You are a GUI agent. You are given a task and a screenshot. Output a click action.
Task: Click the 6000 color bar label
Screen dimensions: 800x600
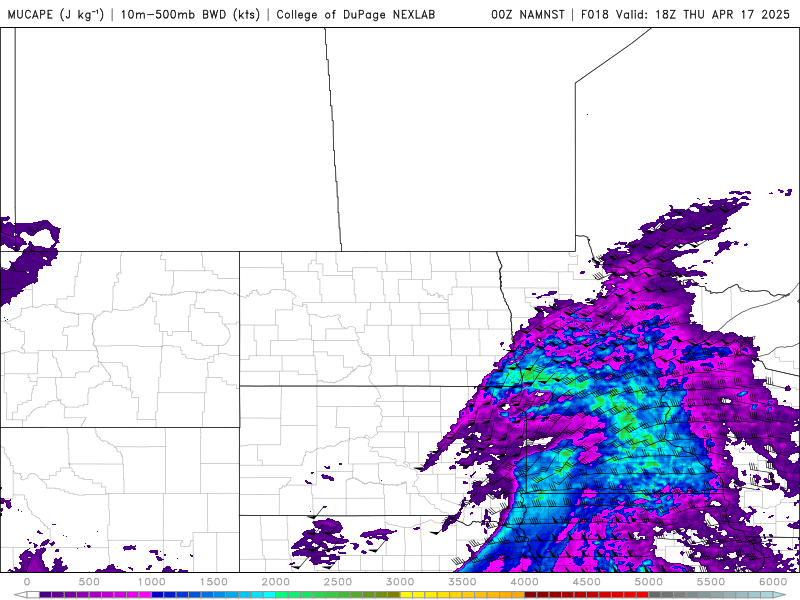773,582
